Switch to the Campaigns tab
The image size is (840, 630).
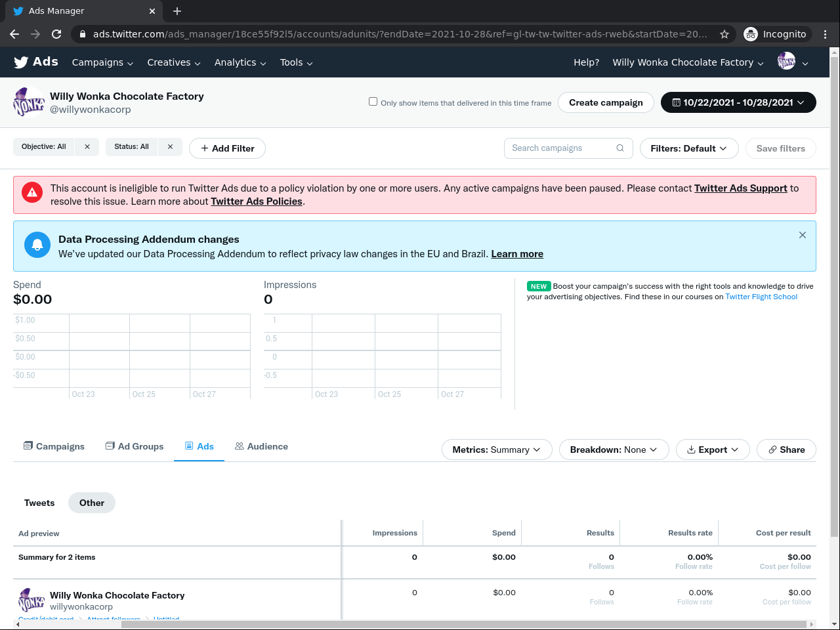pos(54,446)
